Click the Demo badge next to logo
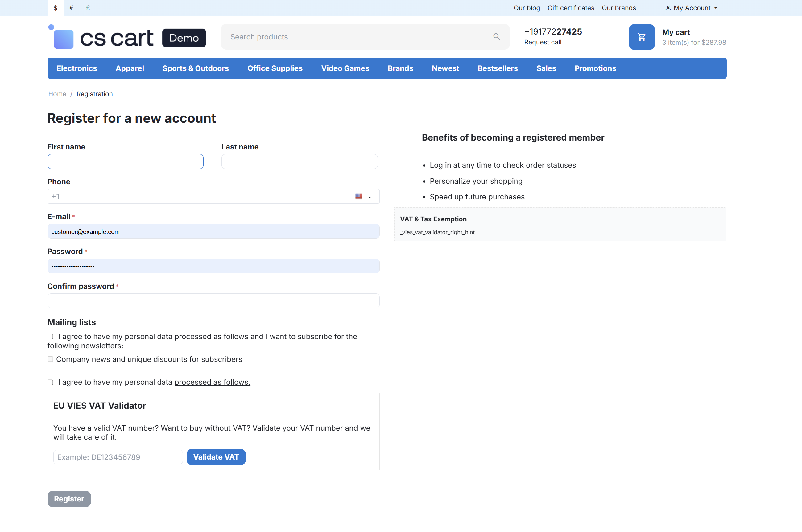The image size is (802, 532). (184, 38)
